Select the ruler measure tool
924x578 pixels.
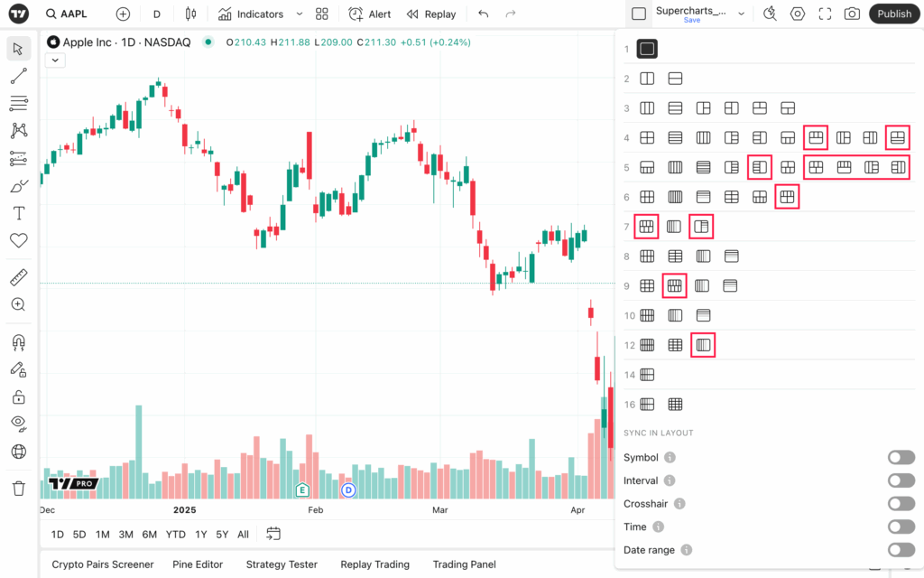tap(18, 277)
